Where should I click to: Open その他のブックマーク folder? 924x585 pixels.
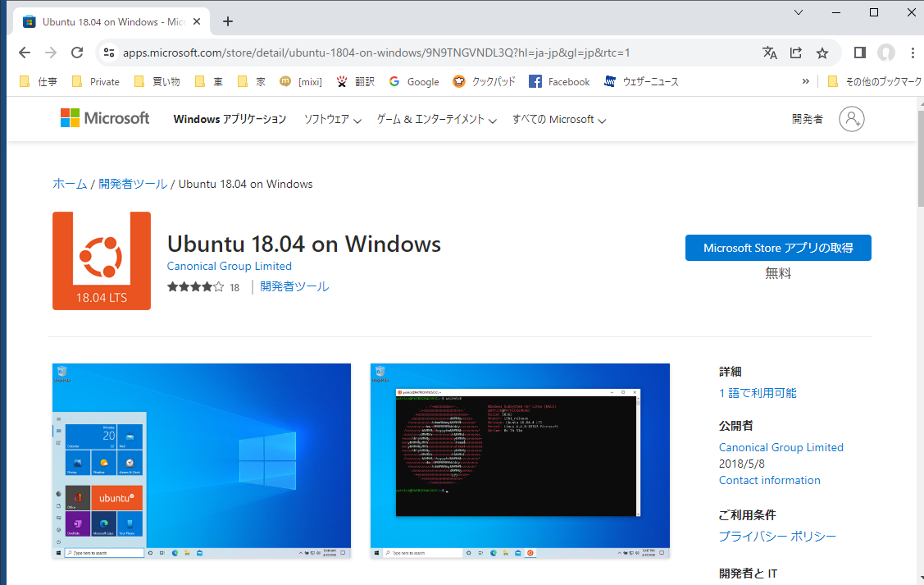tap(875, 81)
